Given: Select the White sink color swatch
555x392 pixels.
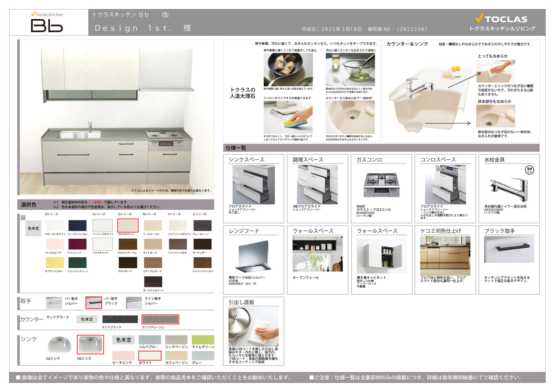Looking at the screenshot, I should (150, 356).
